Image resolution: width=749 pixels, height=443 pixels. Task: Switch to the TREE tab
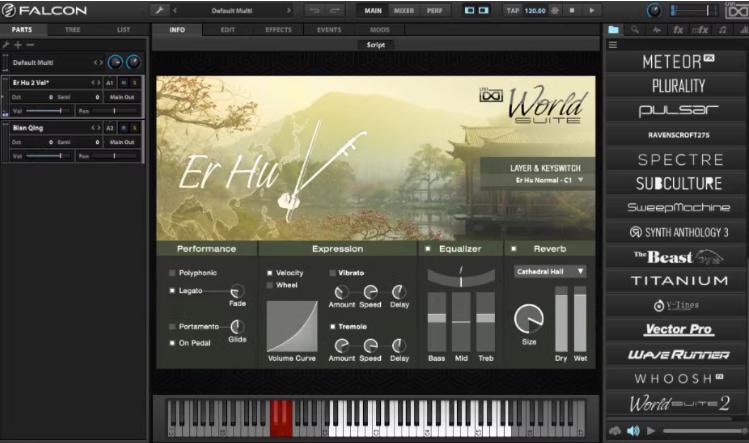click(73, 30)
